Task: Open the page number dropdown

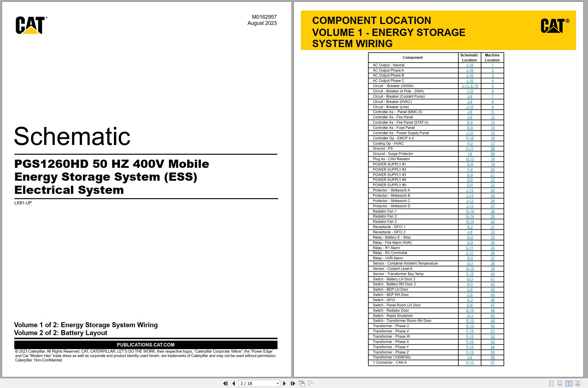Action: [277, 383]
